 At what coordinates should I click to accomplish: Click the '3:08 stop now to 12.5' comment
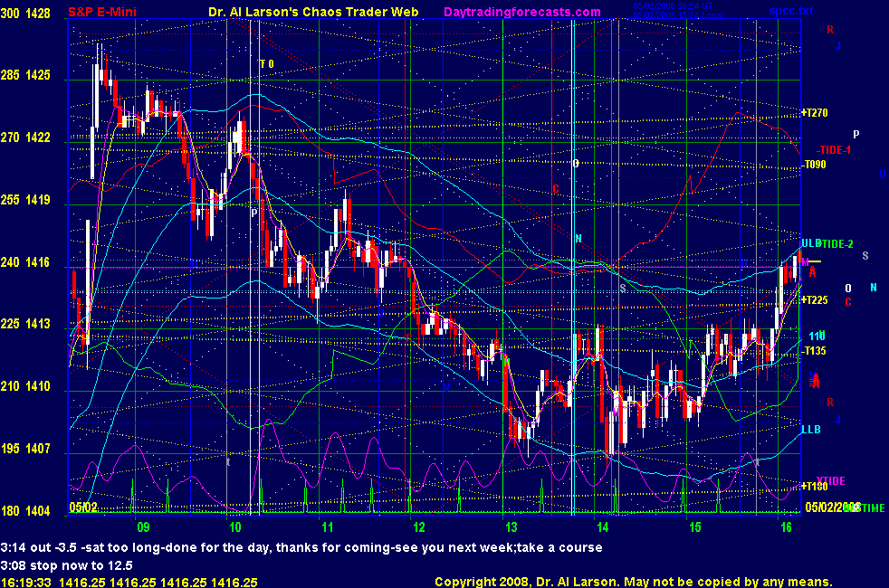[x=66, y=565]
